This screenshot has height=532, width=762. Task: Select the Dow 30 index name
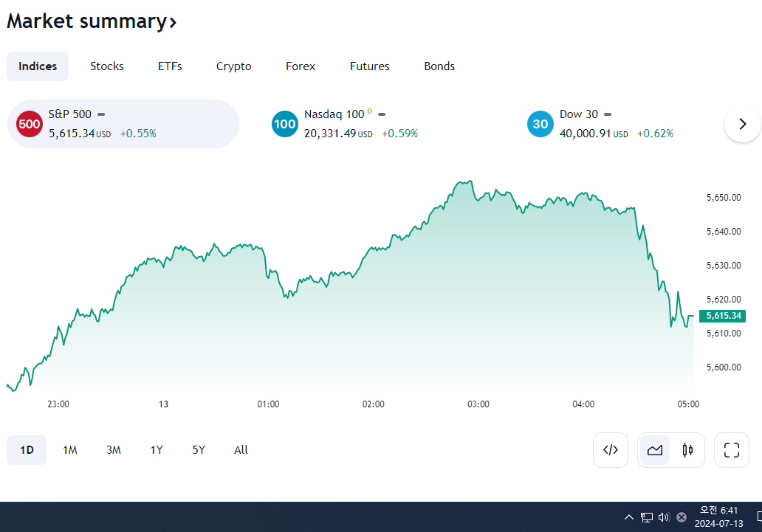click(x=579, y=114)
